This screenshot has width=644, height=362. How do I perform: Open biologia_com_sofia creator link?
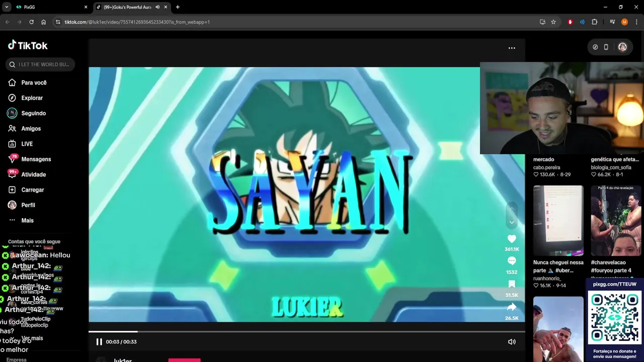click(611, 167)
